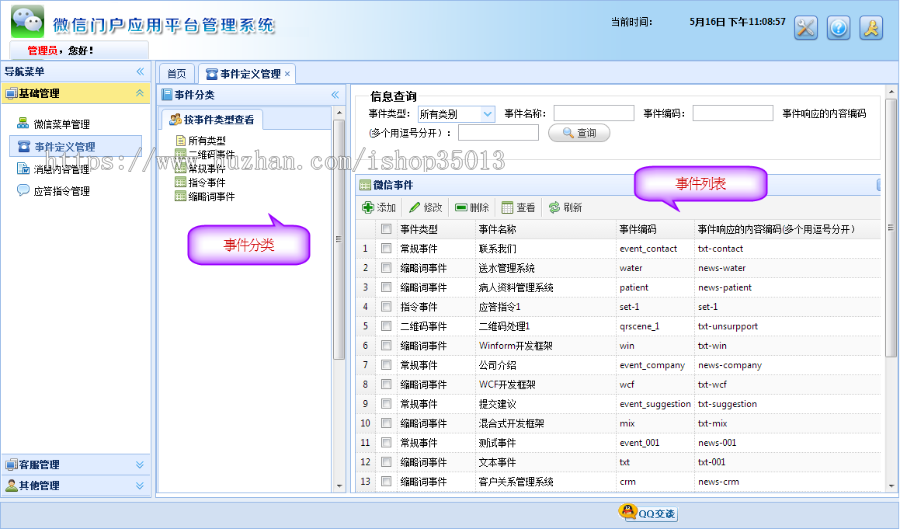Click the 事件分类 tree panel scrollbar
The height and width of the screenshot is (529, 900).
[x=339, y=240]
